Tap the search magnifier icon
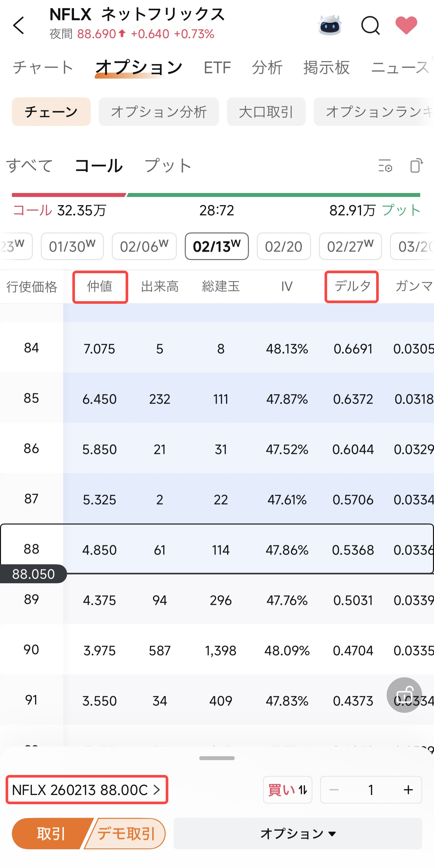The image size is (434, 868). coord(370,26)
